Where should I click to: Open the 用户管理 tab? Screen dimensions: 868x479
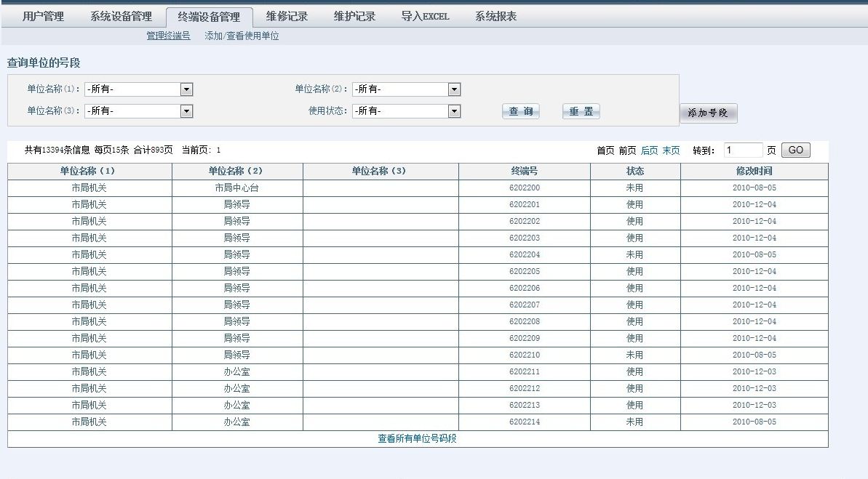coord(43,17)
